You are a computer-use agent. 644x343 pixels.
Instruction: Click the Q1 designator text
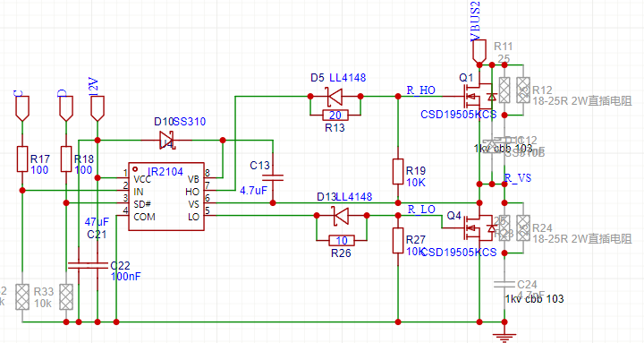[x=466, y=78]
